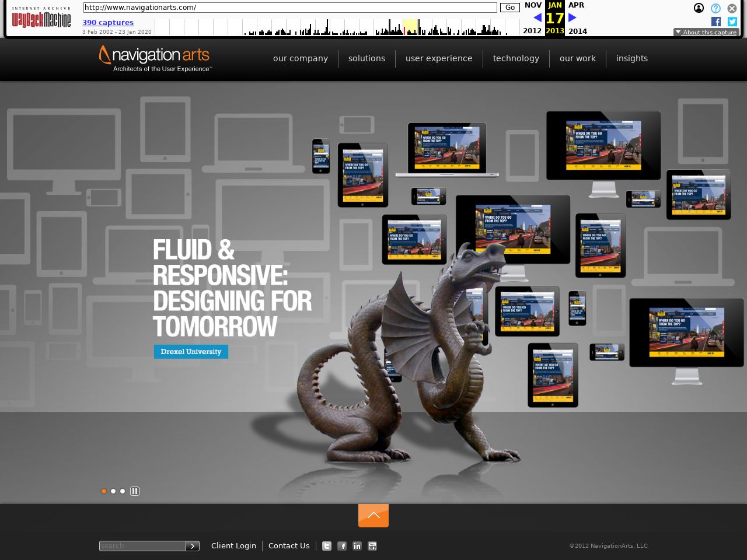Open the footer Facebook icon link
Viewport: 747px width, 560px height.
342,546
